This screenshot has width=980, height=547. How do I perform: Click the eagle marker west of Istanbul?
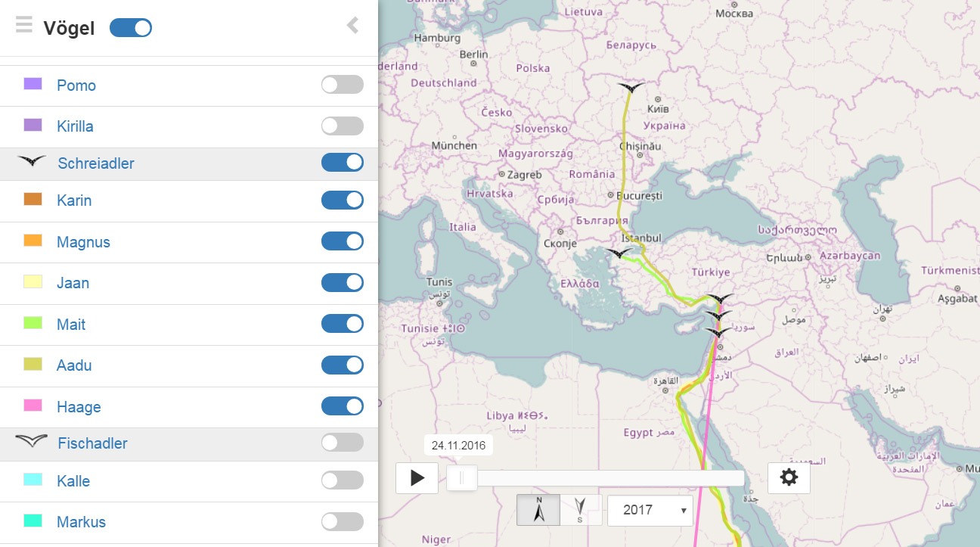coord(620,253)
